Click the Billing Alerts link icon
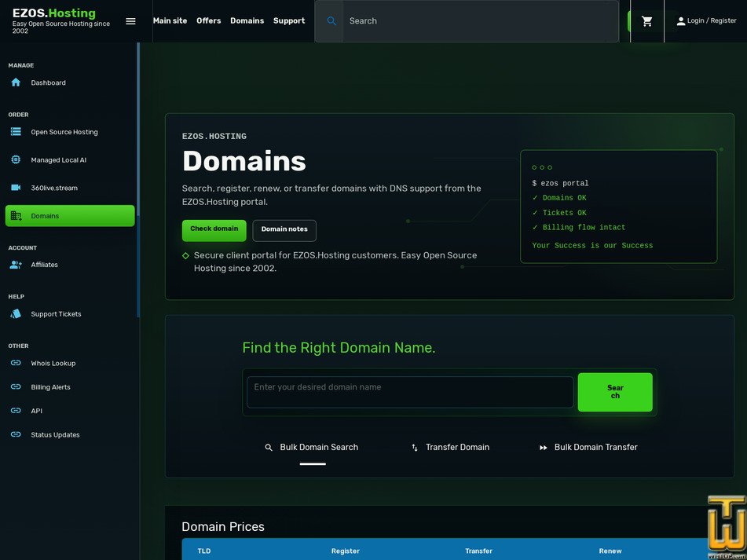 click(x=16, y=386)
